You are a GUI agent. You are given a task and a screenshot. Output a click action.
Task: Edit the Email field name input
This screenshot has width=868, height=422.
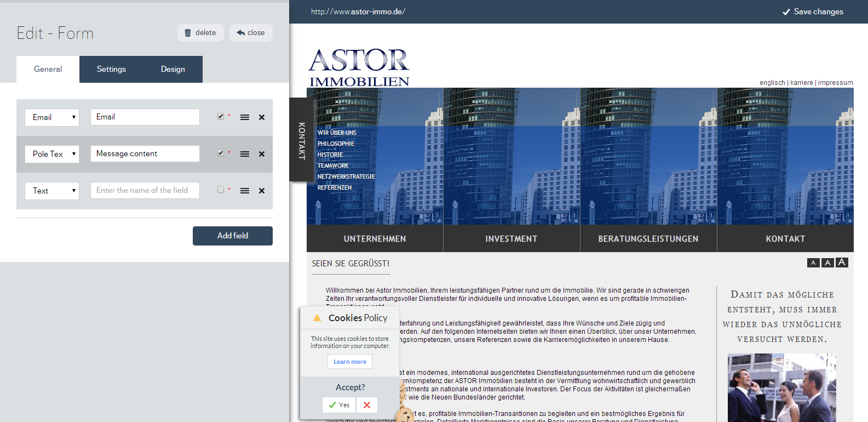145,117
